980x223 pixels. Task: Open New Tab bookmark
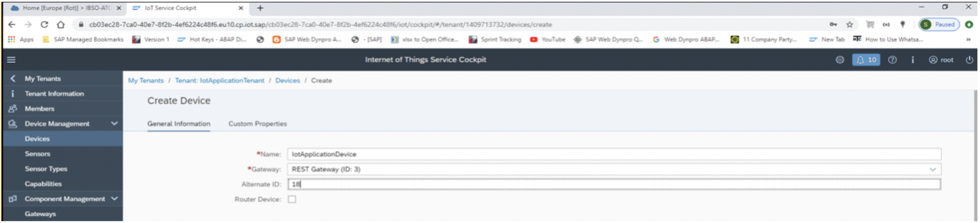click(x=827, y=39)
